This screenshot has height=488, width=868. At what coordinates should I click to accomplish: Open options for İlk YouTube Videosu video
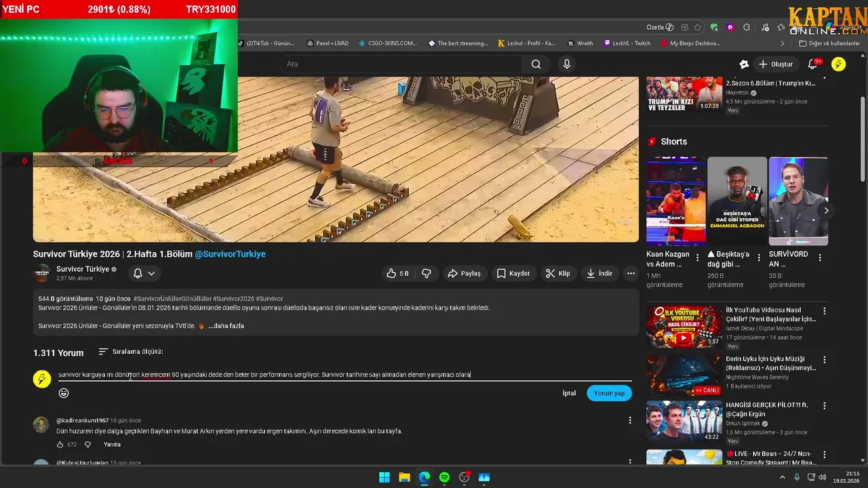pyautogui.click(x=825, y=311)
